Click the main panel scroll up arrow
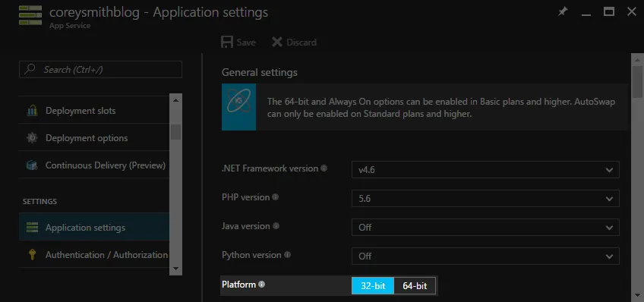Image resolution: width=644 pixels, height=302 pixels. [637, 60]
